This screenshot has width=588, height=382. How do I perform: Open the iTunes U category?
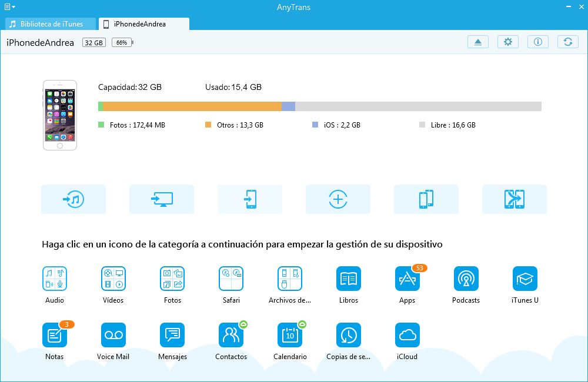525,279
